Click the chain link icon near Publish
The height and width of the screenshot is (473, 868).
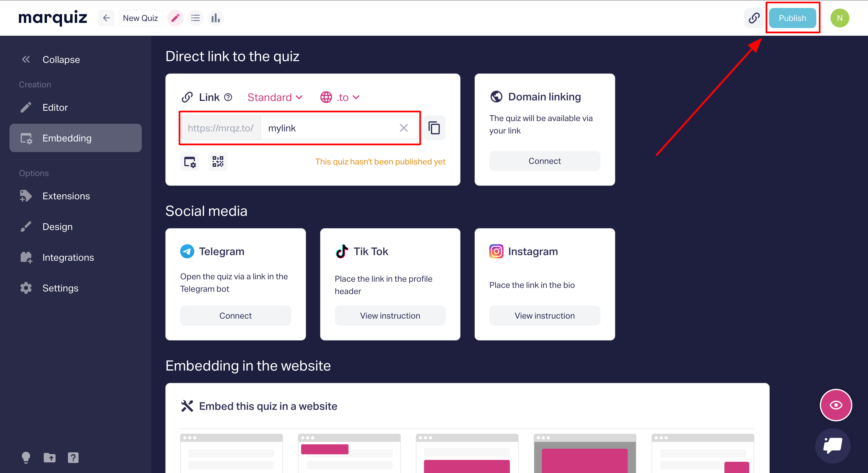click(754, 18)
